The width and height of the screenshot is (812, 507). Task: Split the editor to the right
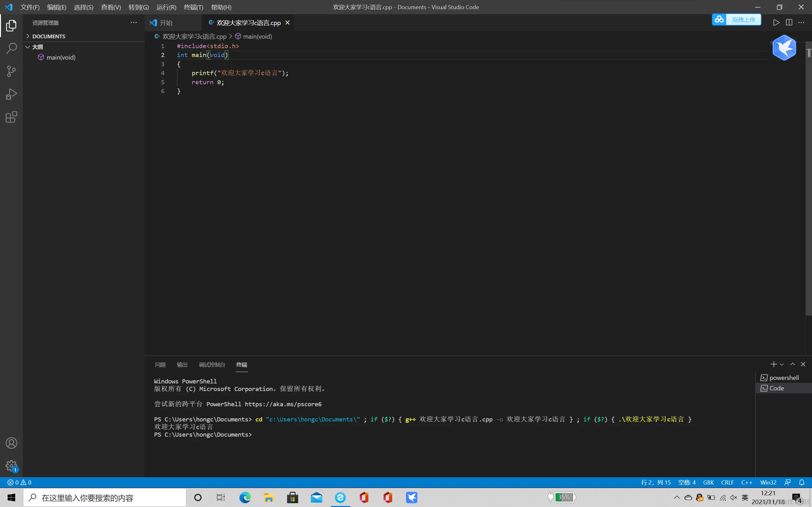click(789, 22)
